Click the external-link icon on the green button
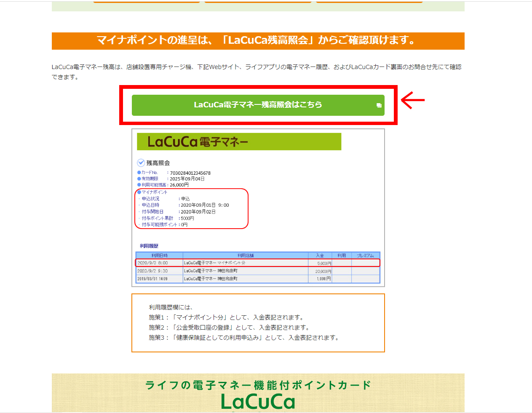Screen dimensions: 532x413 [379, 105]
